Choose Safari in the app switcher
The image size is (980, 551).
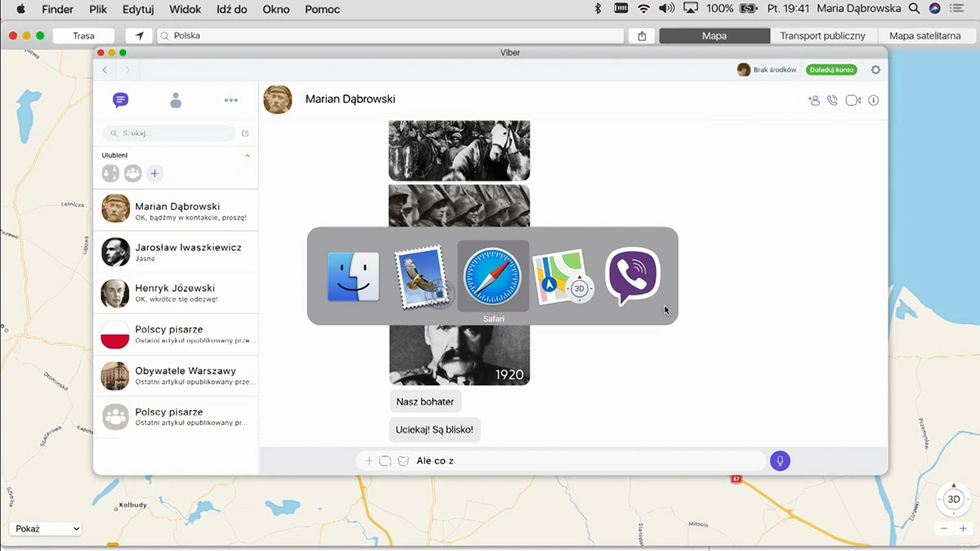492,276
